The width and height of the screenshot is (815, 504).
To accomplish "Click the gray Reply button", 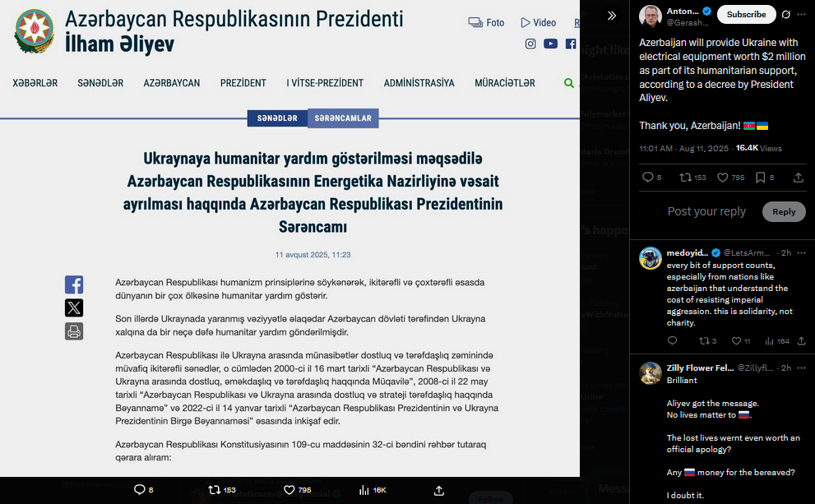I will pyautogui.click(x=784, y=211).
